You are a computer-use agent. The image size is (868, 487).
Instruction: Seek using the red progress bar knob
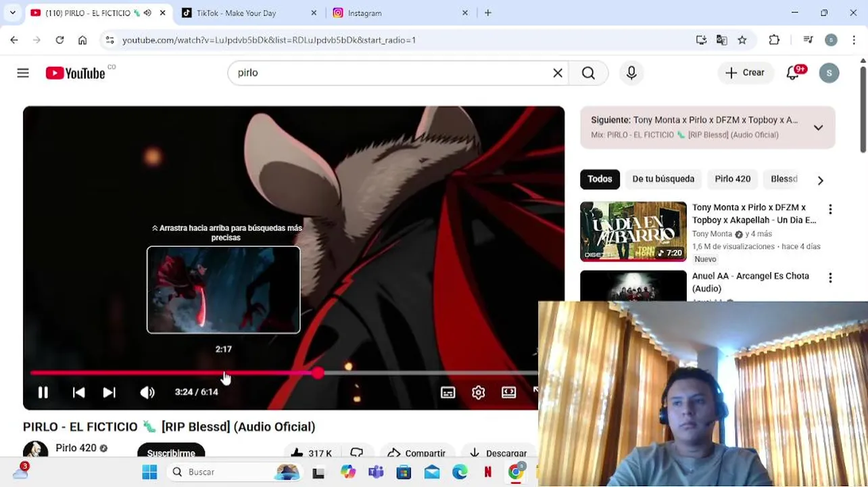tap(318, 373)
